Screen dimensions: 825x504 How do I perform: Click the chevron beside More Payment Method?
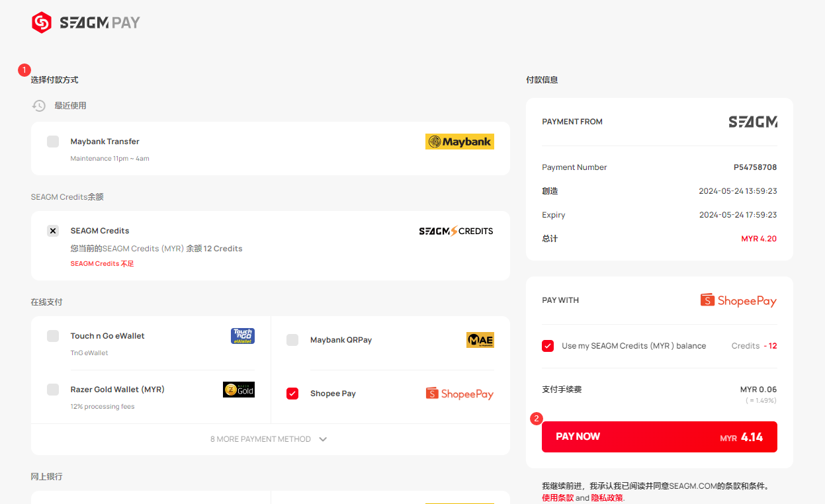tap(323, 439)
